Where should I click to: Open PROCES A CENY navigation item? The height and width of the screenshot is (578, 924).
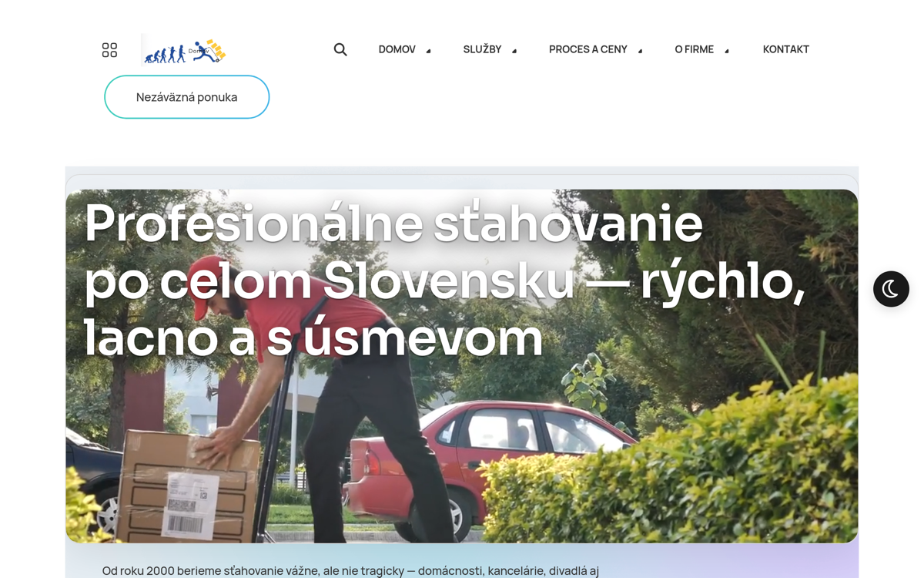tap(588, 49)
